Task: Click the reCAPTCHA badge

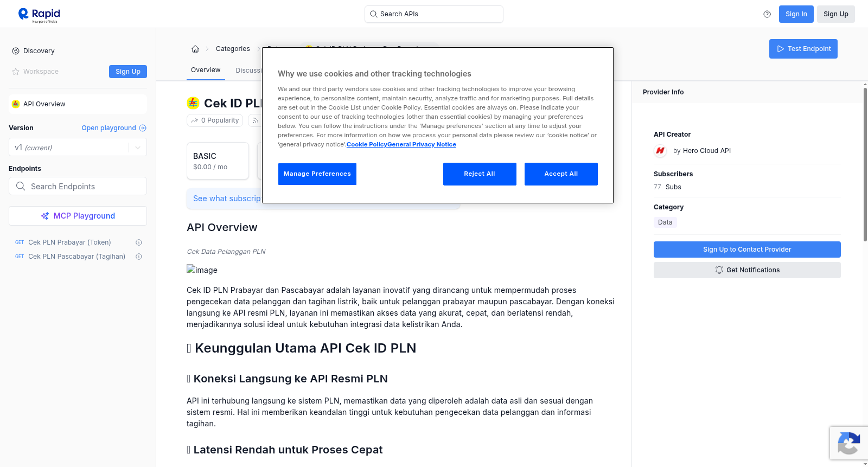Action: tap(849, 443)
